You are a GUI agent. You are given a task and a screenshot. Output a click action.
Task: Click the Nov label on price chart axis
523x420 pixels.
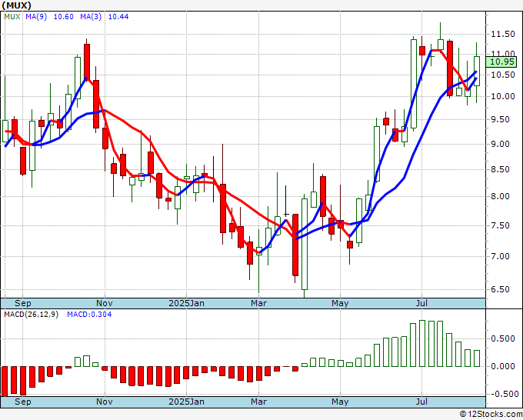pyautogui.click(x=105, y=303)
